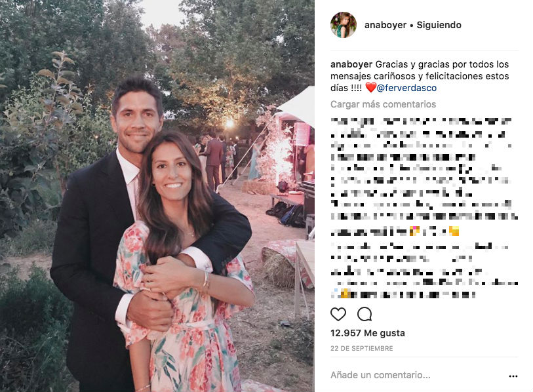
Task: View the 12.957 Me gusta likes list
Action: (x=367, y=333)
